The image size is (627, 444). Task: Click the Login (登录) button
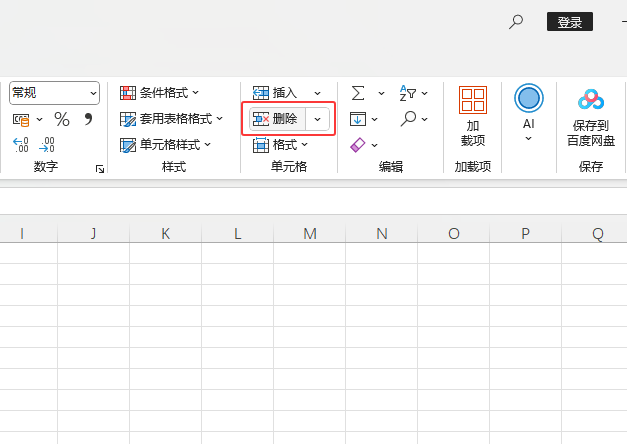coord(570,22)
